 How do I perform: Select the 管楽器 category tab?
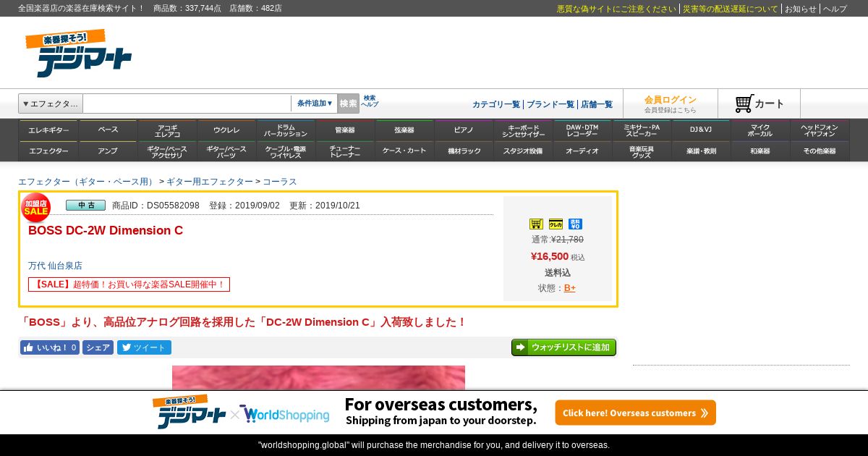click(x=345, y=130)
